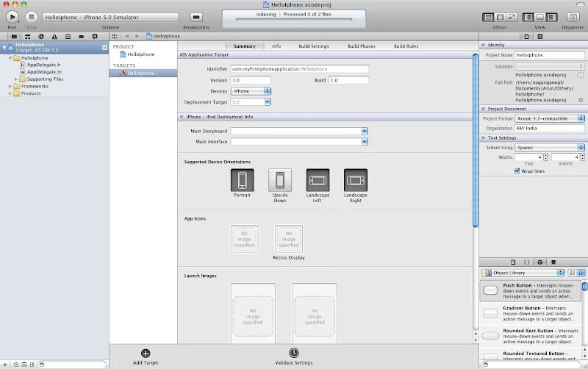Click the Stop button in the toolbar
The height and width of the screenshot is (369, 588).
click(32, 17)
